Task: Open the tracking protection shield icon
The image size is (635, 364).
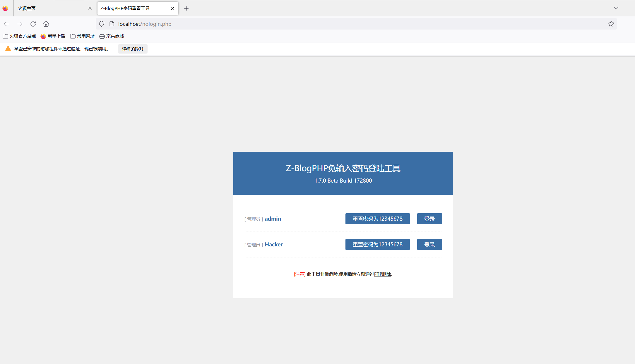Action: [102, 24]
